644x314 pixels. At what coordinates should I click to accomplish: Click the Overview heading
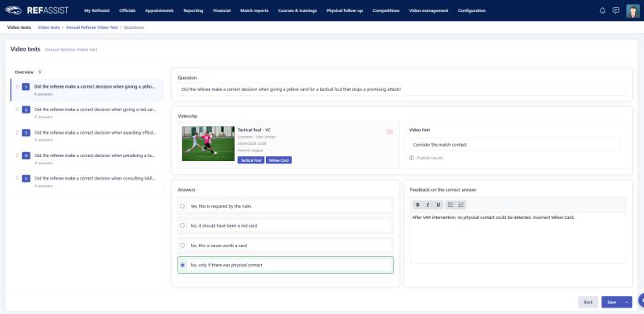point(24,72)
